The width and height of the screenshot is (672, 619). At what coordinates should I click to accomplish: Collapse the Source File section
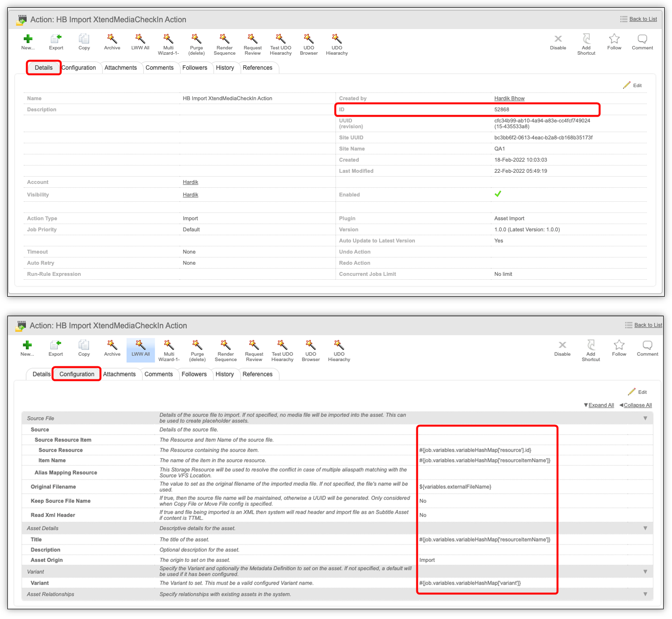click(x=645, y=418)
